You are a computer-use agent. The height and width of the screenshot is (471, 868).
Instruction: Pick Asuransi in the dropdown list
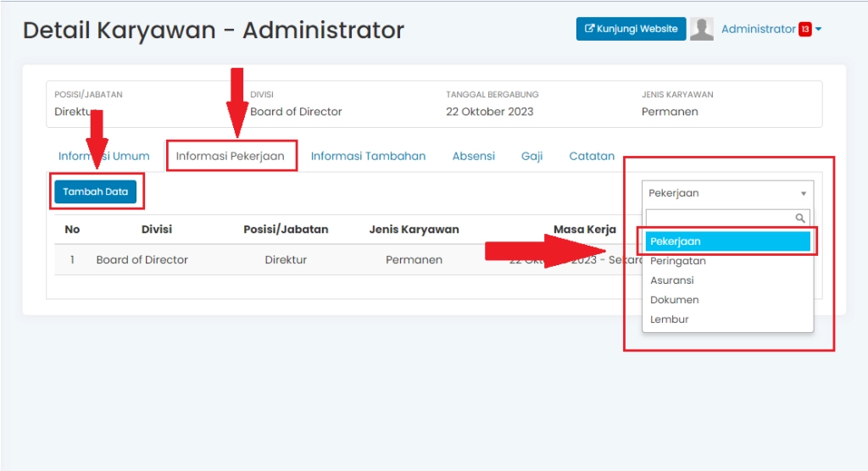point(672,280)
